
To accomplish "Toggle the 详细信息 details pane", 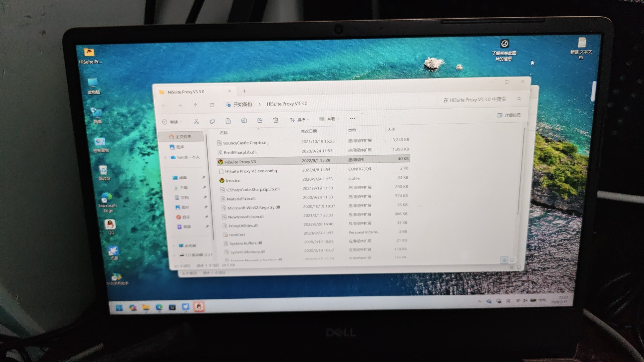I will click(508, 115).
